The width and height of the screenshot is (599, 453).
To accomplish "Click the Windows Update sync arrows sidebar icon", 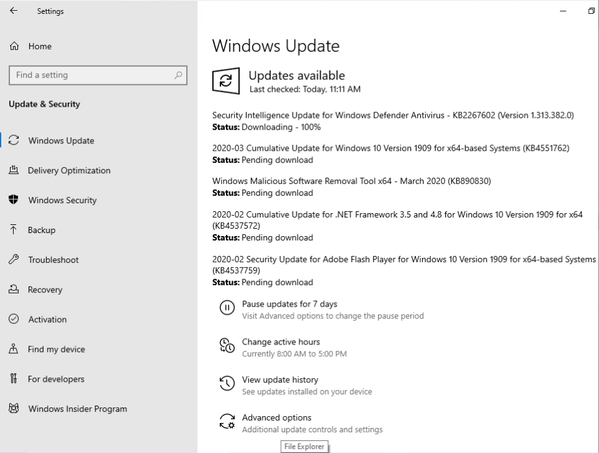I will click(x=14, y=140).
